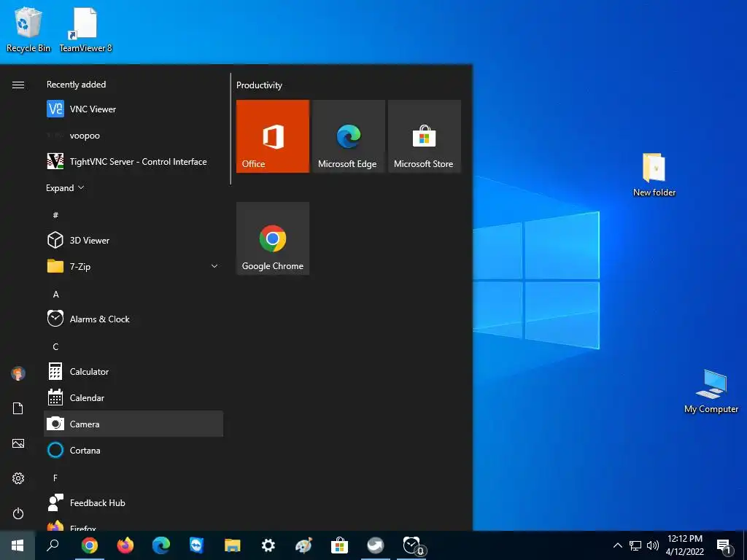Open volume control tray icon
Screen dimensions: 747x560
[653, 545]
